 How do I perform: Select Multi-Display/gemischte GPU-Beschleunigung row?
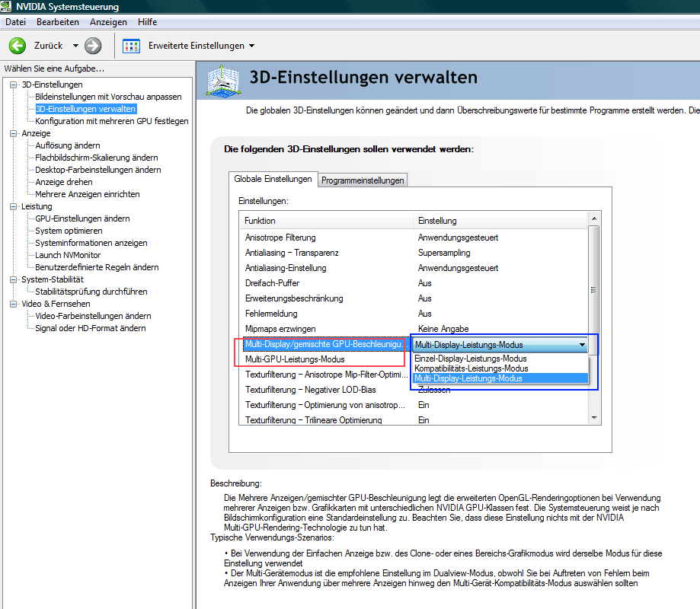(x=325, y=344)
